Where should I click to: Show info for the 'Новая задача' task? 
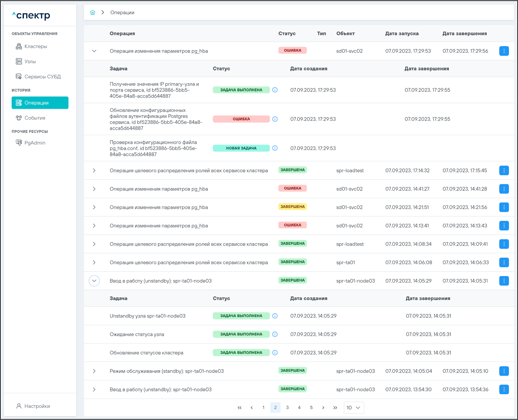tap(275, 148)
